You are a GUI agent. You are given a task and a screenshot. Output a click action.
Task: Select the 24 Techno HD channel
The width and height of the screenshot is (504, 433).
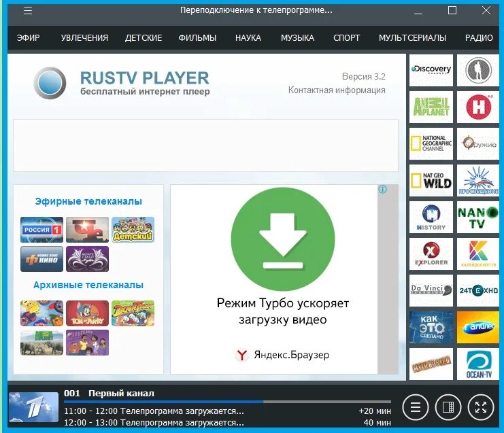(478, 290)
